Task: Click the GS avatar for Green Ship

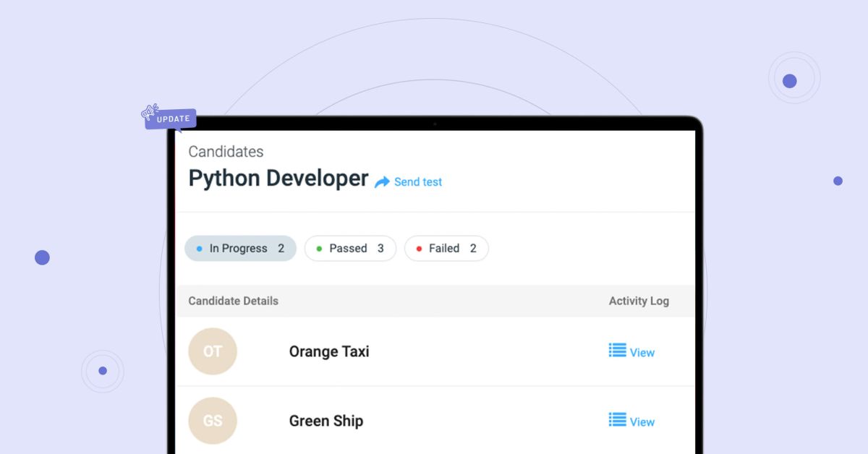Action: (x=213, y=421)
